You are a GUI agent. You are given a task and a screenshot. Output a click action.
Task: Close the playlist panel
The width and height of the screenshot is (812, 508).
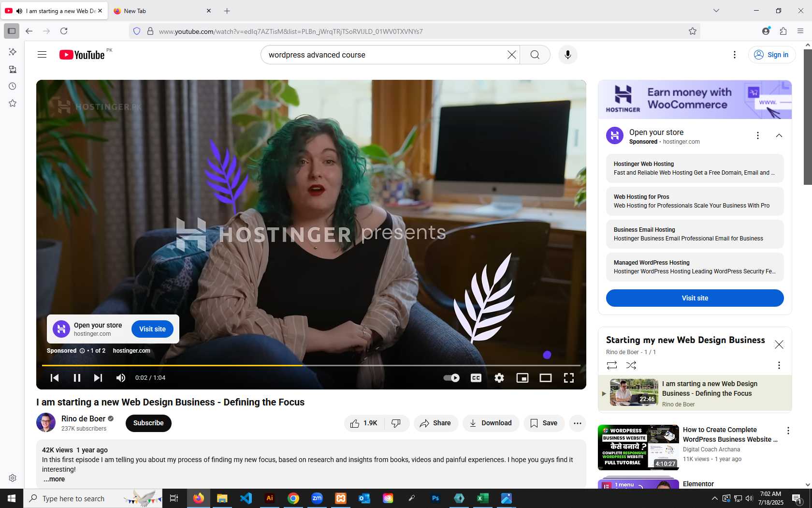779,344
